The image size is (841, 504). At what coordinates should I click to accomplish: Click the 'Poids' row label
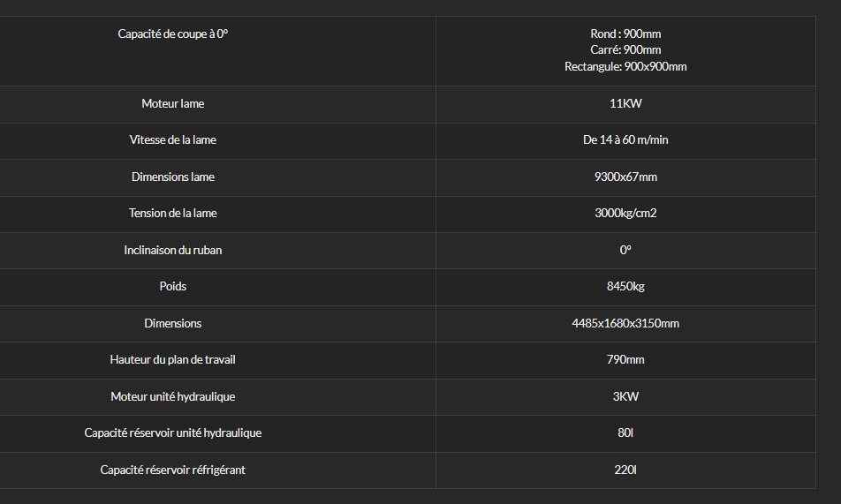[173, 286]
